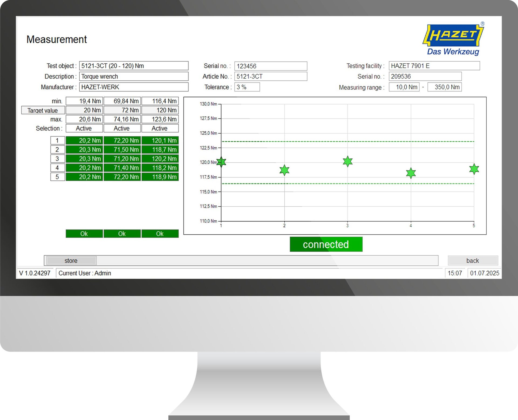This screenshot has height=420, width=518.
Task: Click the min. value 69,84 Nm
Action: pos(122,101)
